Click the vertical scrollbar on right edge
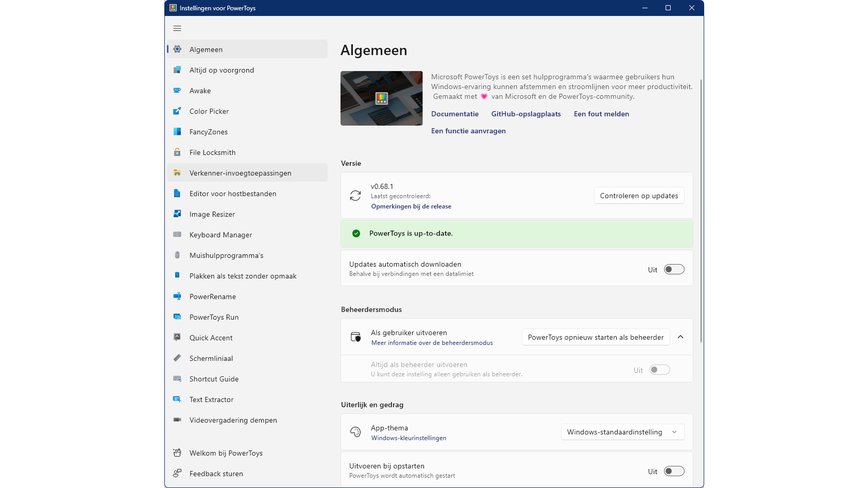This screenshot has width=868, height=488. pyautogui.click(x=701, y=211)
